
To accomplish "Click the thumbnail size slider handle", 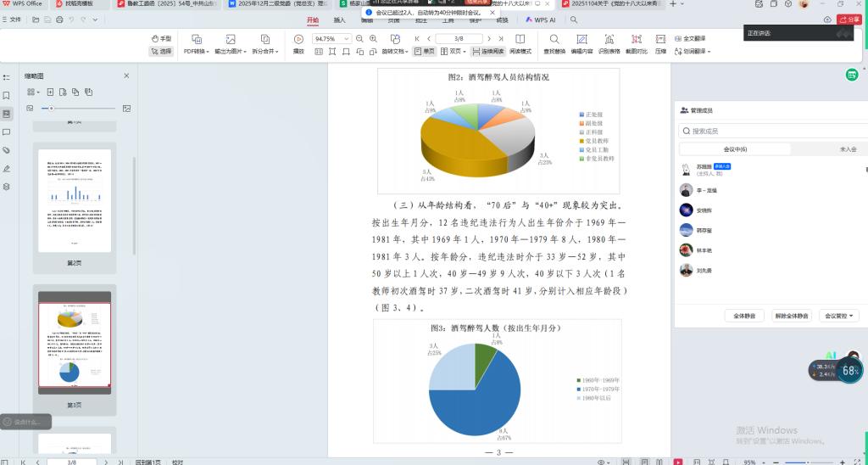I will pos(52,109).
